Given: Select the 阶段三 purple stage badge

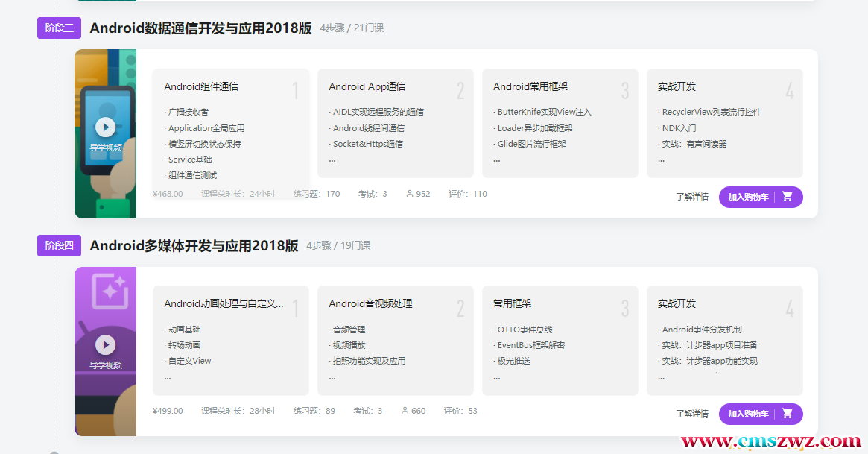Looking at the screenshot, I should point(59,28).
